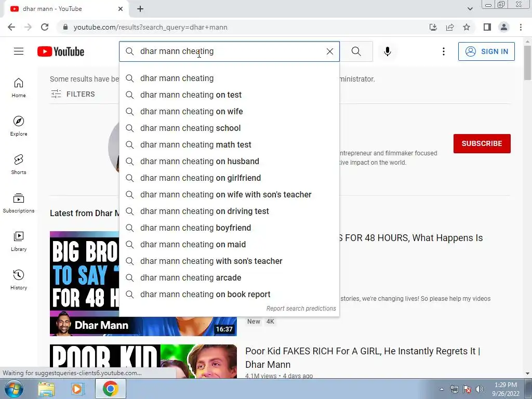The width and height of the screenshot is (532, 399).
Task: Open a new browser tab
Action: pos(140,9)
